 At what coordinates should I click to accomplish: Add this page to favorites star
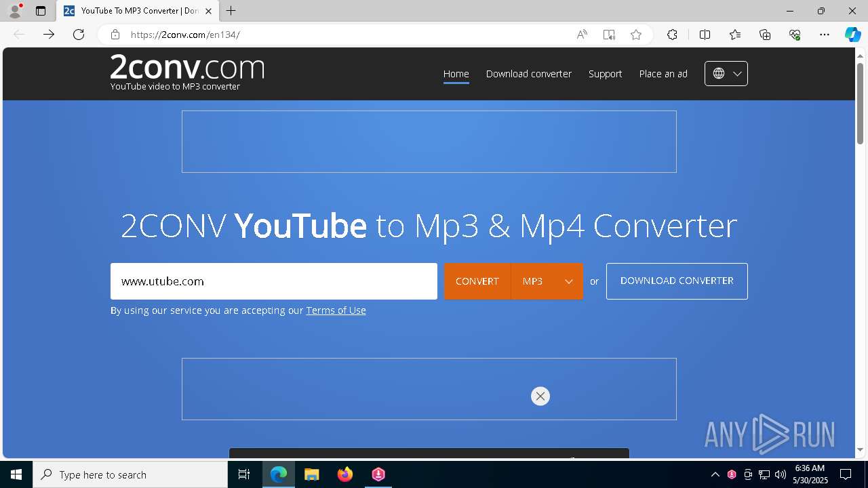tap(636, 35)
